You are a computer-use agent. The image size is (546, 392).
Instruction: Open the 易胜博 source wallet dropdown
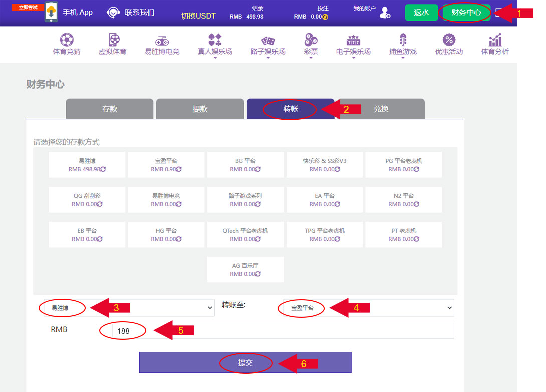click(x=129, y=308)
